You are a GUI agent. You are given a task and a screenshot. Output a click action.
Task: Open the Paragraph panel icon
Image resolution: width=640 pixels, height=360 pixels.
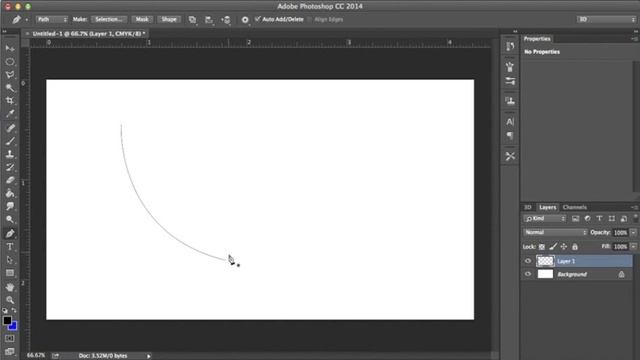pos(510,136)
